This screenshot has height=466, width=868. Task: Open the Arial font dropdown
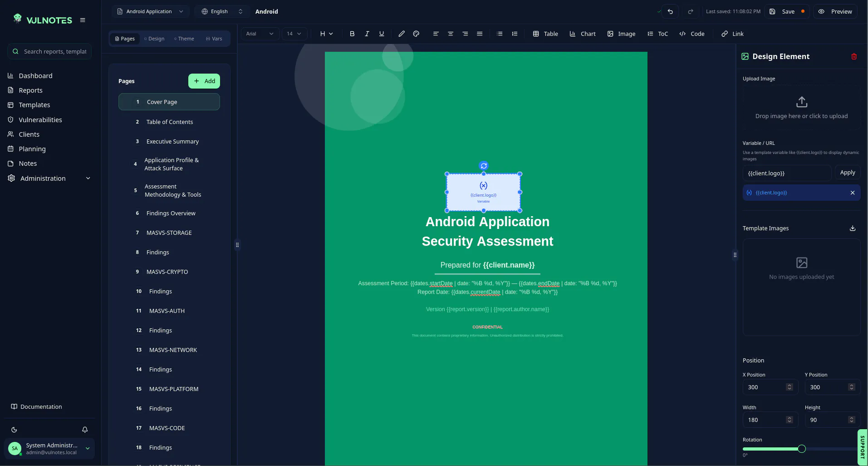click(260, 34)
